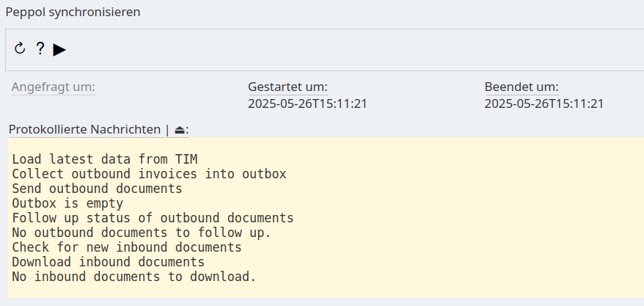Screen dimensions: 644x306
Task: Click the 'Download inbound documents' log line
Action: click(x=108, y=262)
